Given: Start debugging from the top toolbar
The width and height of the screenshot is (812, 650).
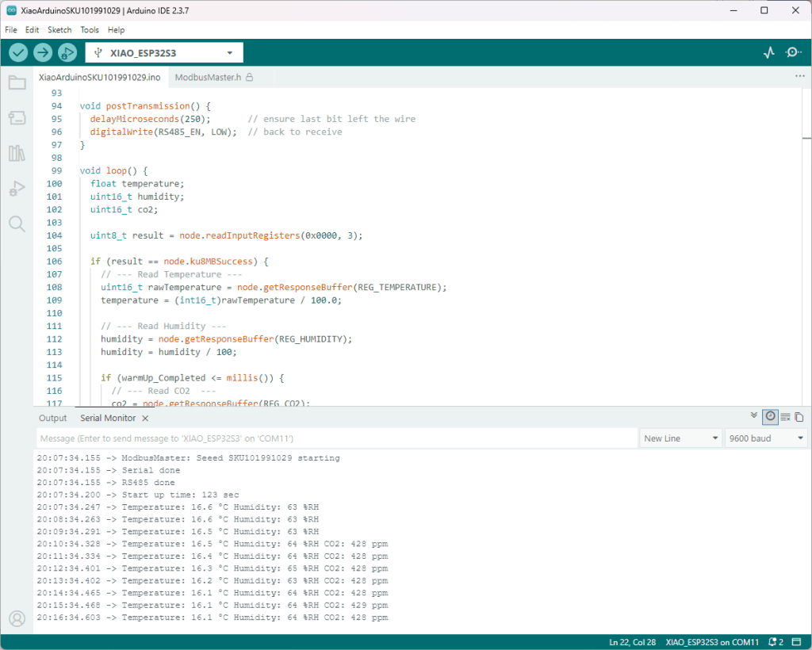Looking at the screenshot, I should pyautogui.click(x=67, y=52).
